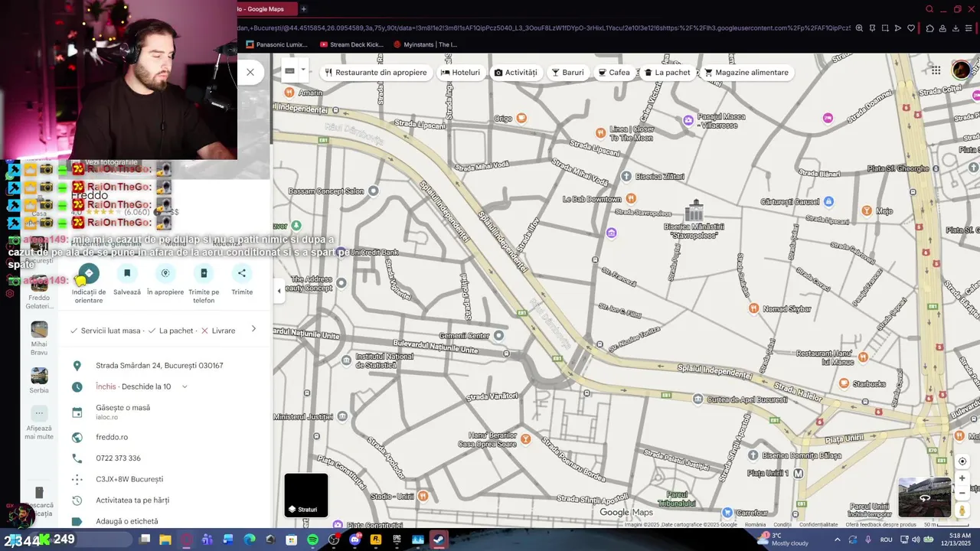Image resolution: width=980 pixels, height=551 pixels.
Task: Open Google apps grid icon
Action: click(936, 70)
